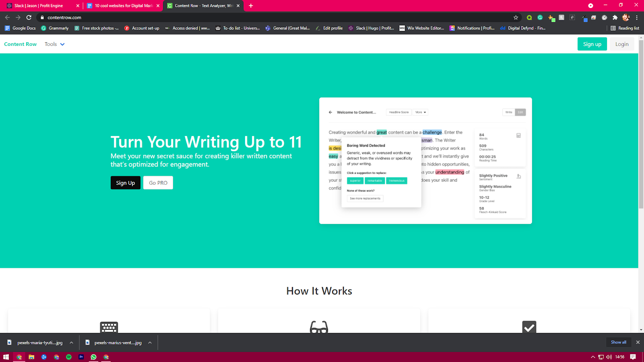Open the stacked images extension icon
Viewport: 644px width, 362px height.
(x=594, y=17)
